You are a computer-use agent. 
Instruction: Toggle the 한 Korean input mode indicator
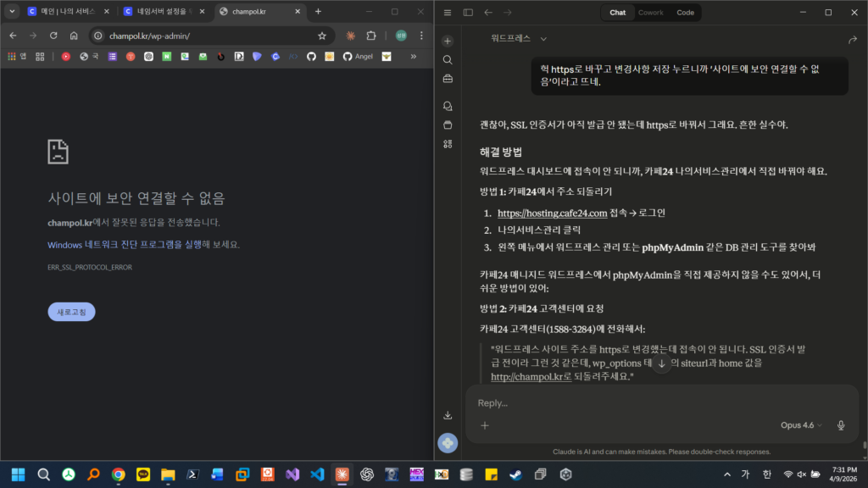pos(766,474)
